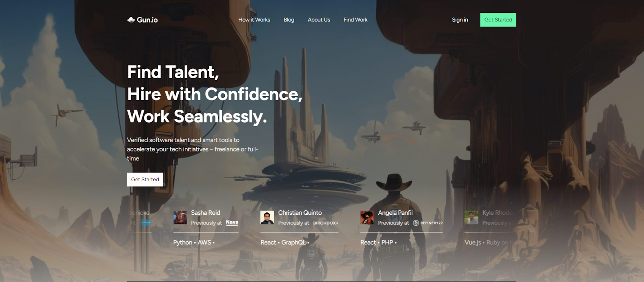Select the name Angela Panfil
Image resolution: width=644 pixels, height=282 pixels.
click(395, 213)
